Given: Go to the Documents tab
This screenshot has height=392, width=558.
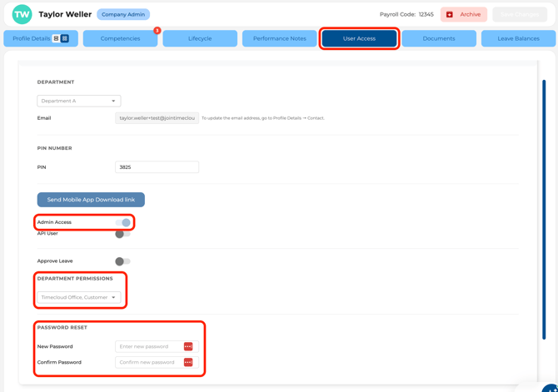Looking at the screenshot, I should [x=439, y=38].
